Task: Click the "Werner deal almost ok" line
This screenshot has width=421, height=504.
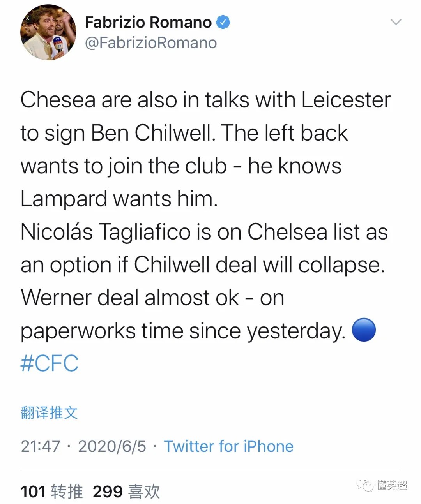Action: (x=129, y=298)
